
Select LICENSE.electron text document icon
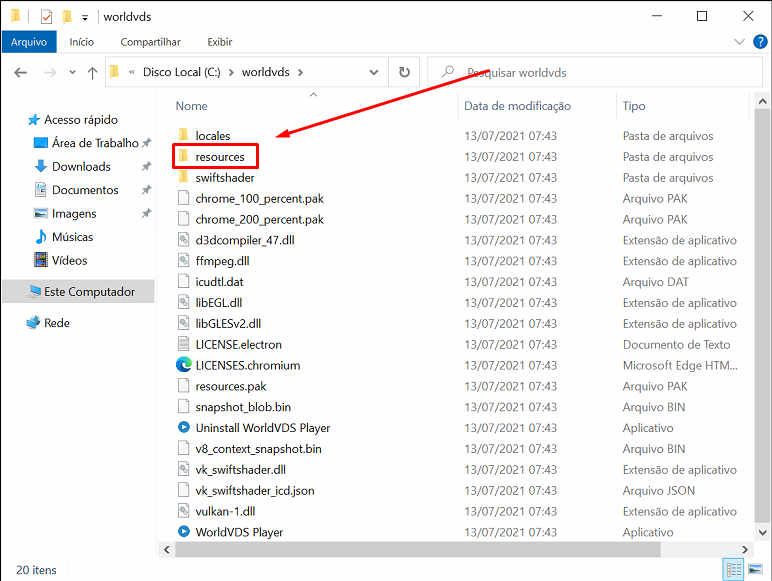184,344
